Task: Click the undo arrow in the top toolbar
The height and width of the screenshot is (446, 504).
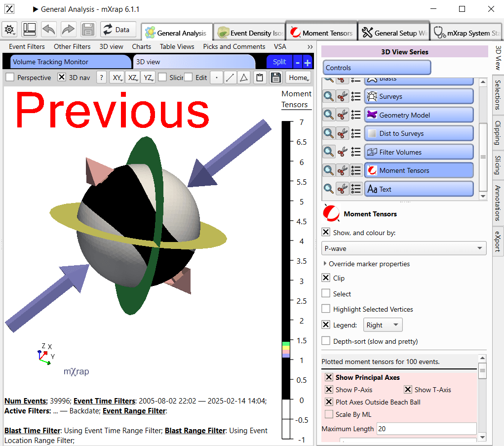Action: coord(49,30)
